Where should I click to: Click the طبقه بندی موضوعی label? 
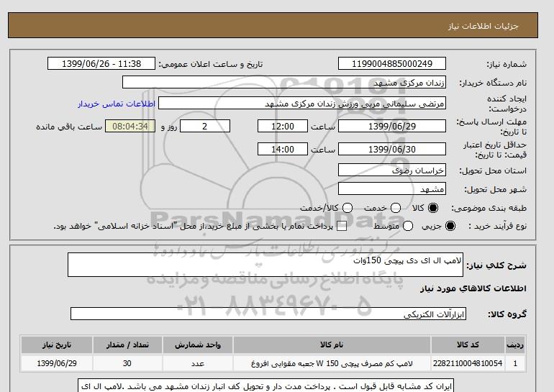click(489, 209)
